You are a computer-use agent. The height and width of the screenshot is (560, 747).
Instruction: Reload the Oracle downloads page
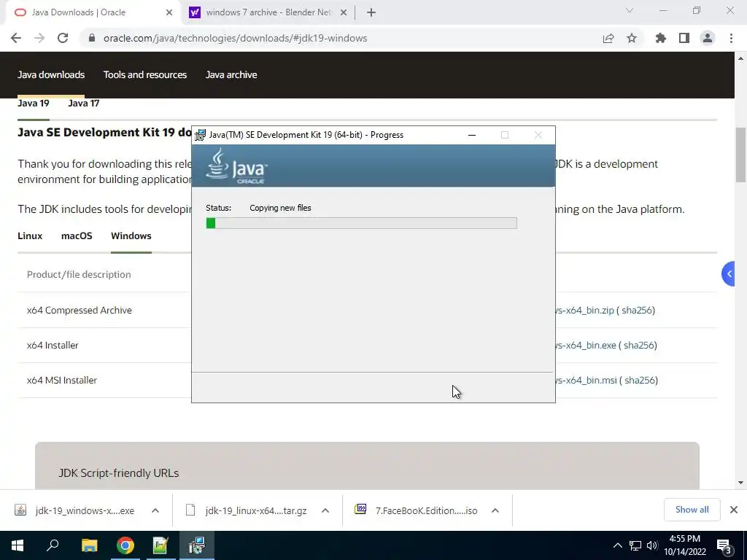point(63,38)
